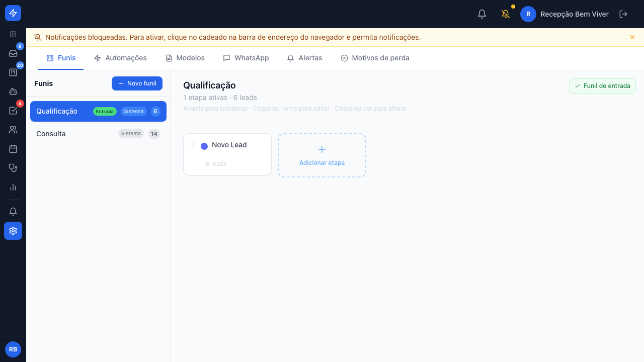Click the Funil de entrada badge
644x362 pixels.
tap(602, 86)
